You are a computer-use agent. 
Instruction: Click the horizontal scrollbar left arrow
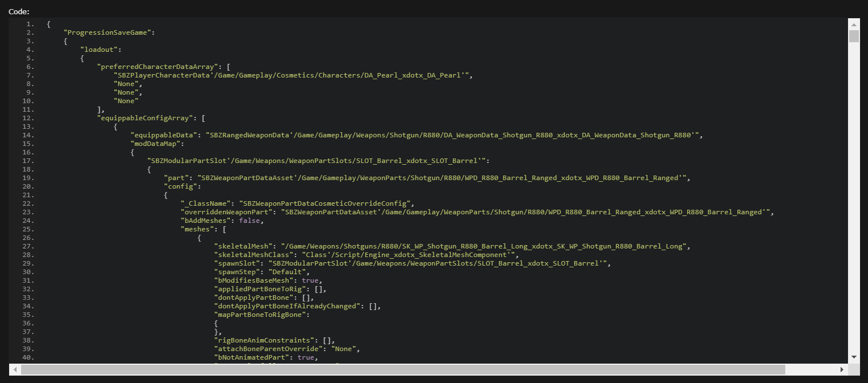tap(15, 369)
